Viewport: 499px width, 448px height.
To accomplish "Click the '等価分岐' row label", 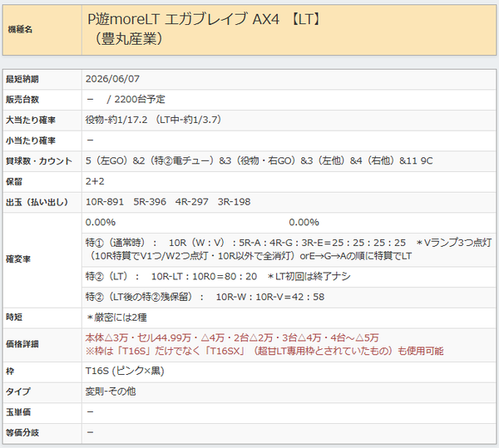I will tap(22, 433).
